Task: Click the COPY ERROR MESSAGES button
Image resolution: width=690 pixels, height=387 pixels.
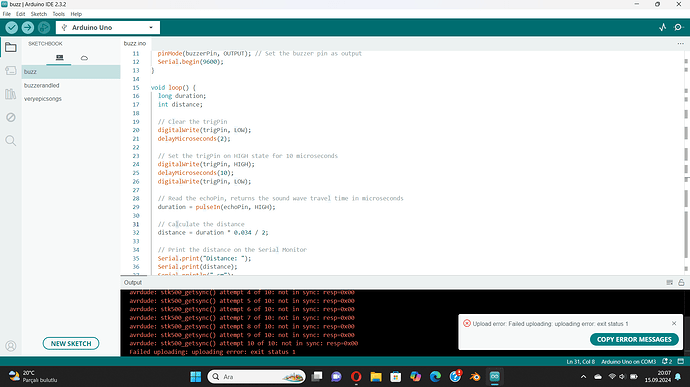Action: [x=634, y=339]
